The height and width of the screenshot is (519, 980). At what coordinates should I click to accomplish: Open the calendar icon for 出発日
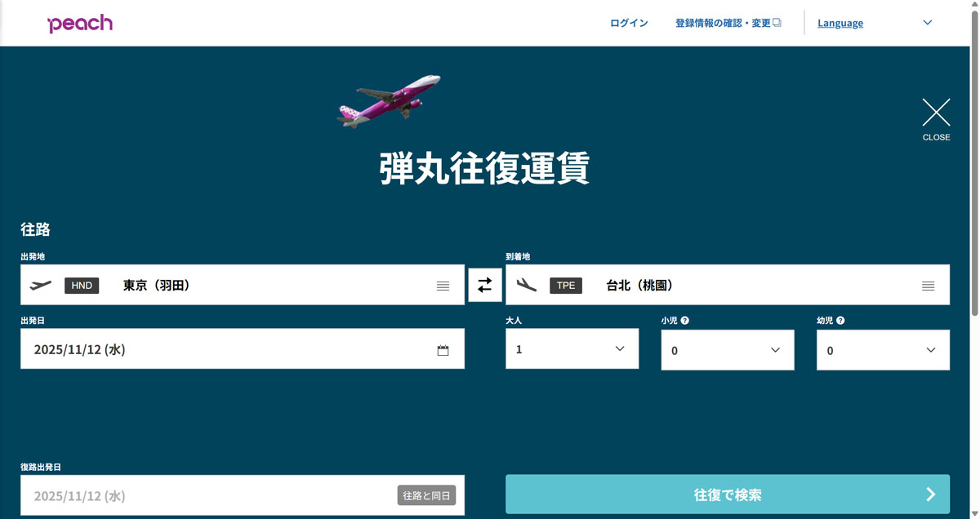pyautogui.click(x=443, y=349)
